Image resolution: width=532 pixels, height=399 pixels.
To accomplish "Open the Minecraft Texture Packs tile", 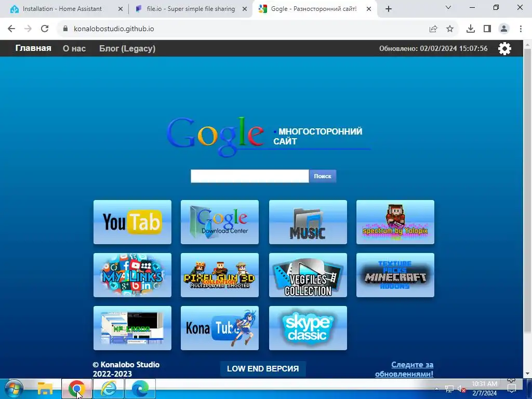I will tap(395, 275).
